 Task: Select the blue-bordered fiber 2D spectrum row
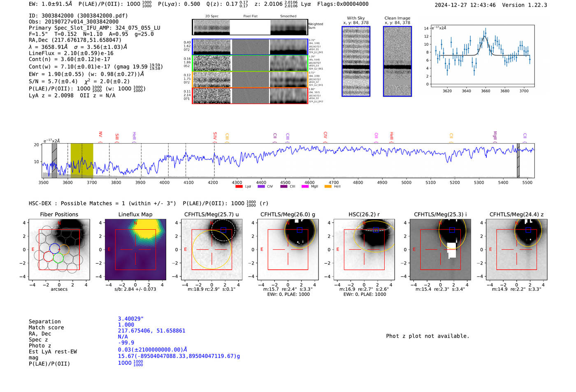point(250,47)
